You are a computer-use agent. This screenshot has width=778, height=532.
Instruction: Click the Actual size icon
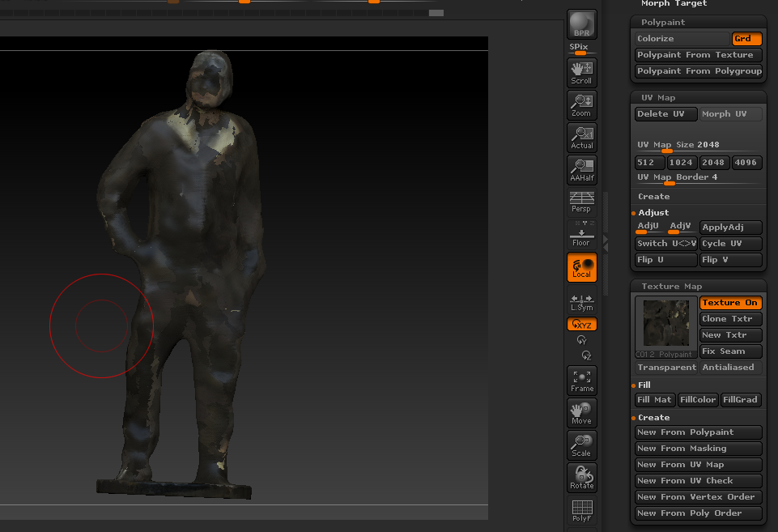tap(581, 138)
